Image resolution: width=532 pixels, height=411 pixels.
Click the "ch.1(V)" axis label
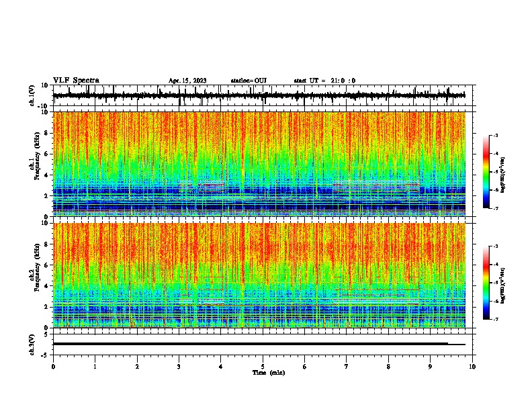(x=32, y=95)
